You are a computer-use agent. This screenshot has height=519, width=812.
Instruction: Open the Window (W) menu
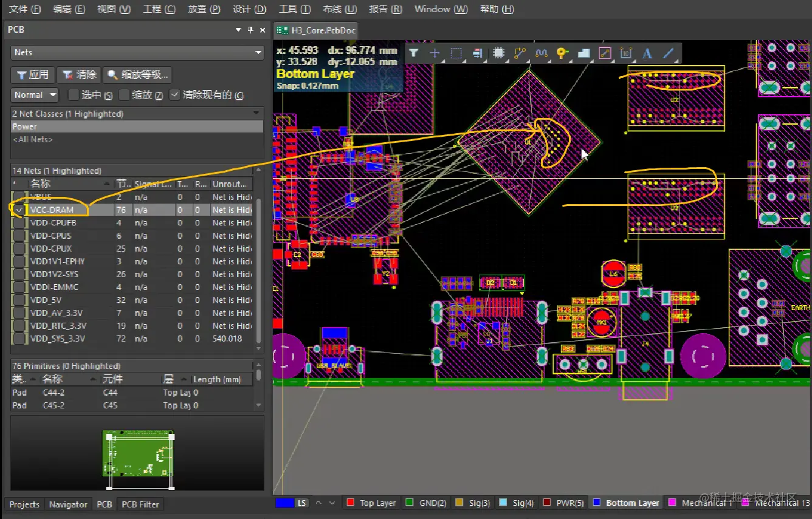(441, 9)
